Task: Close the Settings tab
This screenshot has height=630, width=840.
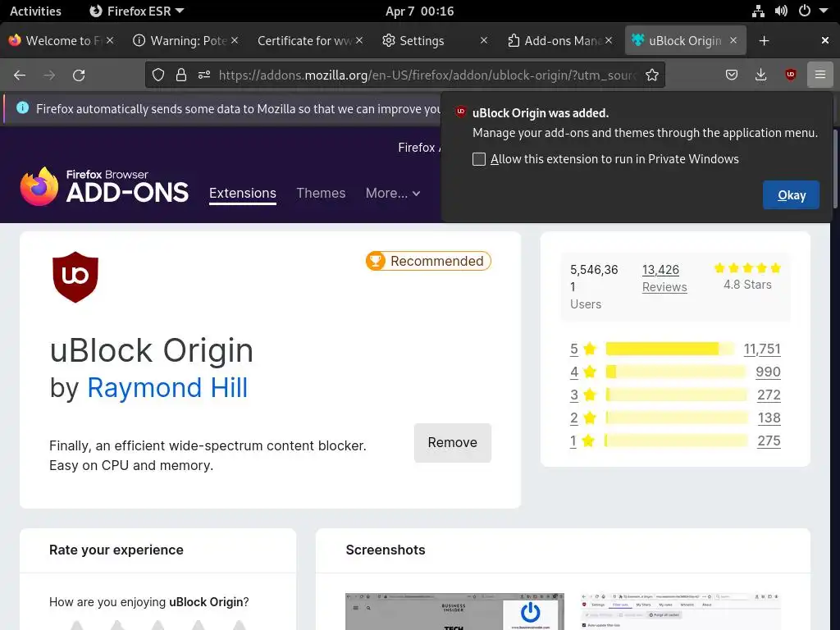Action: [x=484, y=40]
